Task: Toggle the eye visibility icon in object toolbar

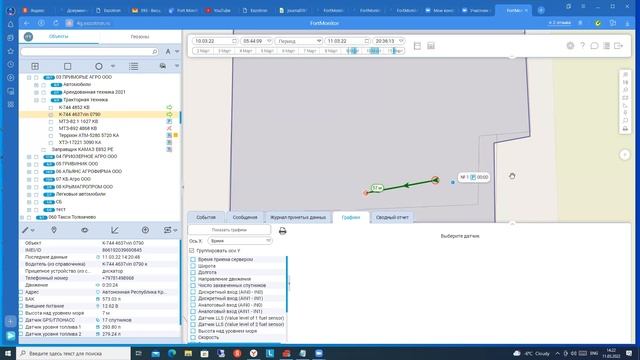Action: tap(84, 230)
